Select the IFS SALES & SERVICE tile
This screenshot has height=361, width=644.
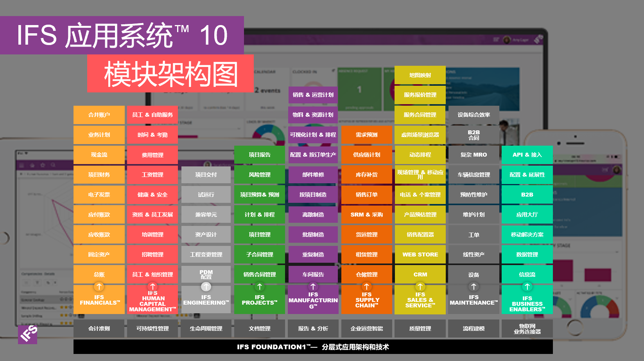[420, 300]
